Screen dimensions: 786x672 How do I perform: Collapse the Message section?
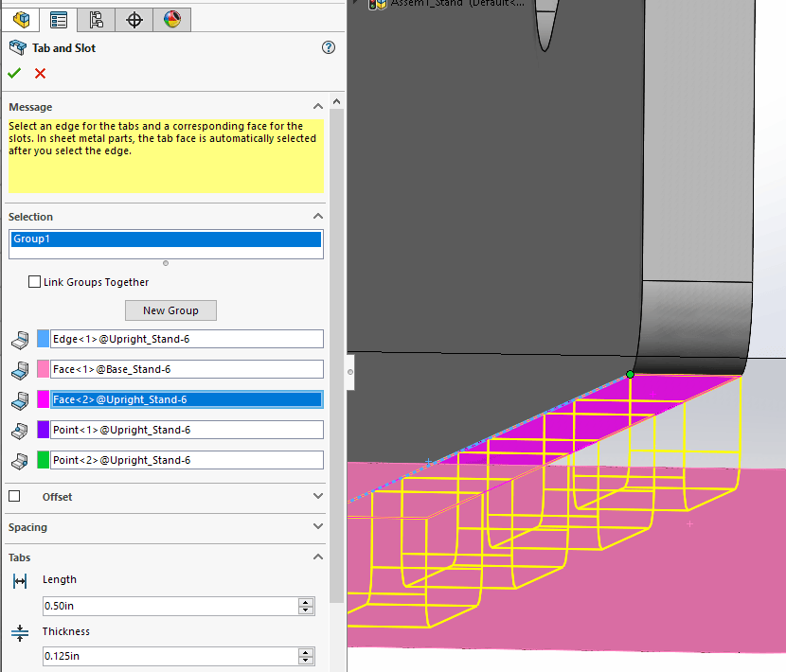317,107
